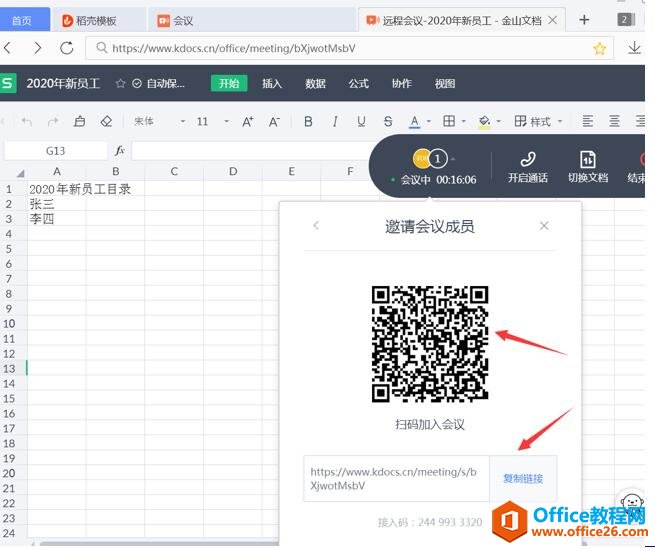This screenshot has height=549, width=655.
Task: Toggle italic text formatting
Action: 334,122
